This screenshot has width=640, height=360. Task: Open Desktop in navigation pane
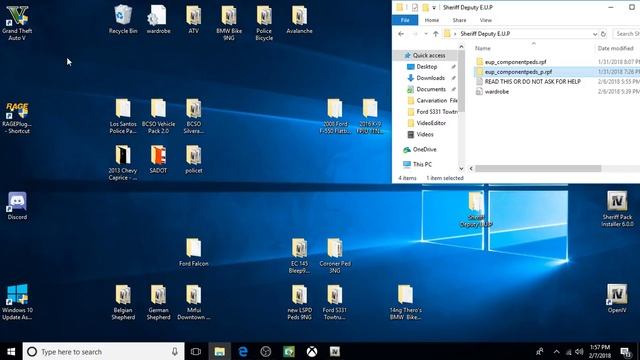(x=427, y=67)
